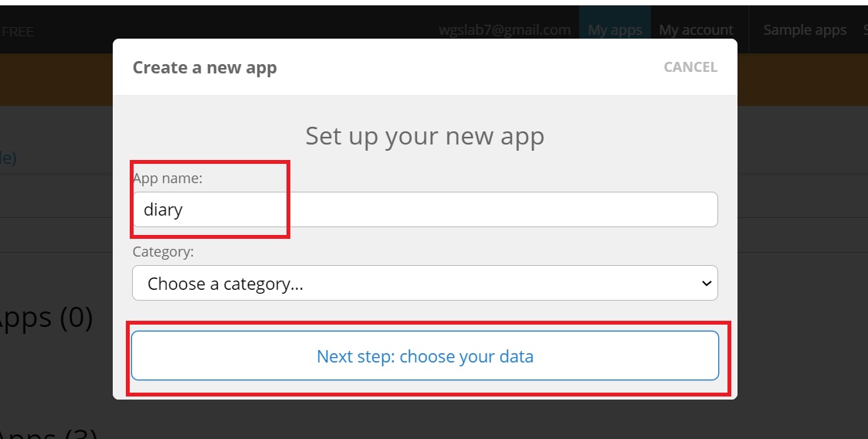Click the partially visible blue link at left edge
The width and height of the screenshot is (868, 439).
(x=8, y=158)
